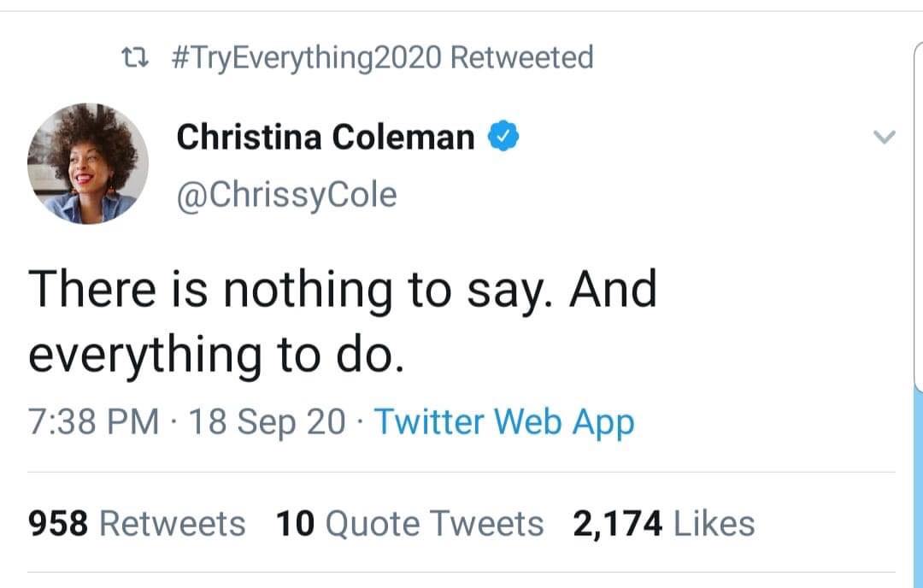Click the 18 Sep 20 date
923x588 pixels.
pyautogui.click(x=267, y=421)
